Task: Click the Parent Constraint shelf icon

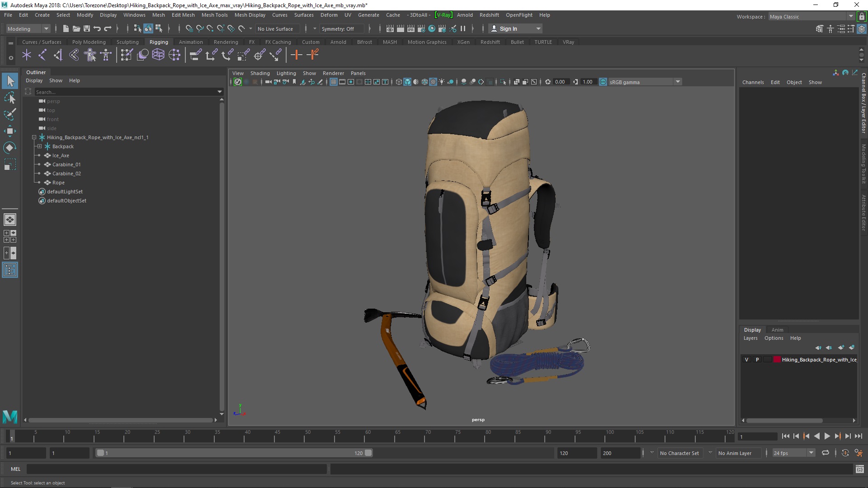Action: [195, 55]
